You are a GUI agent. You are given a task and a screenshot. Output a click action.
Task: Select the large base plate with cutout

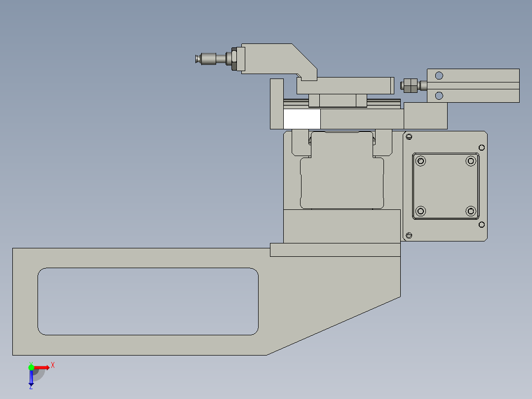coord(206,302)
